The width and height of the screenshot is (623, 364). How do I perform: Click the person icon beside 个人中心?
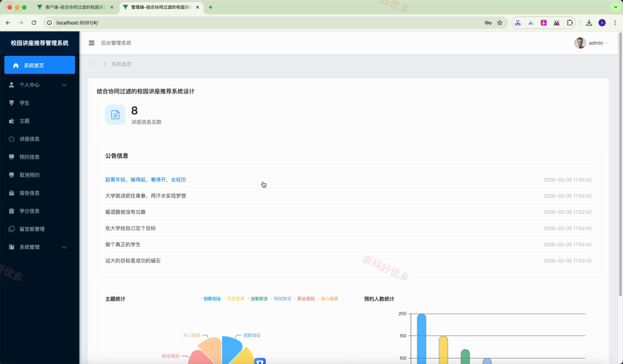12,85
